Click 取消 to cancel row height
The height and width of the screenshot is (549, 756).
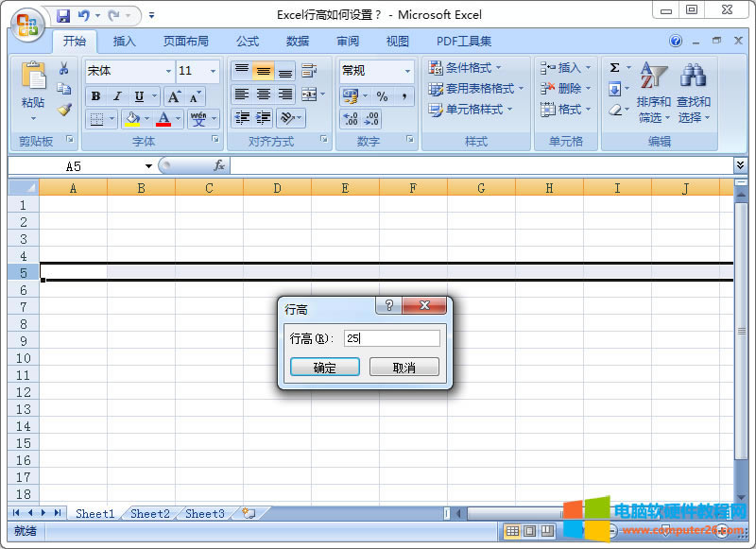click(404, 367)
